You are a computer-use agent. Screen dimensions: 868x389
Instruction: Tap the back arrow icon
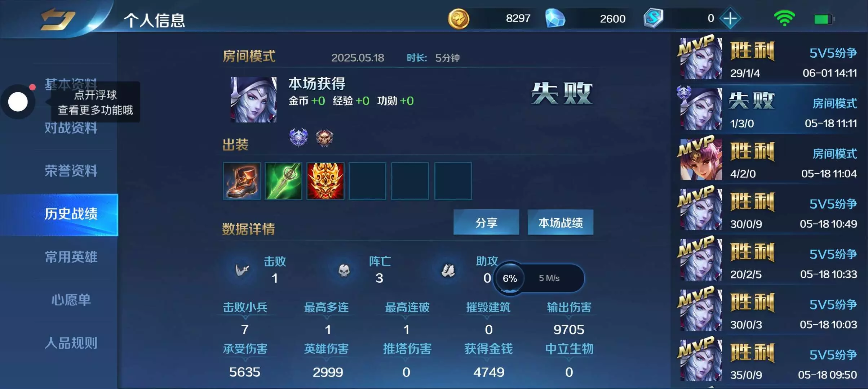57,19
